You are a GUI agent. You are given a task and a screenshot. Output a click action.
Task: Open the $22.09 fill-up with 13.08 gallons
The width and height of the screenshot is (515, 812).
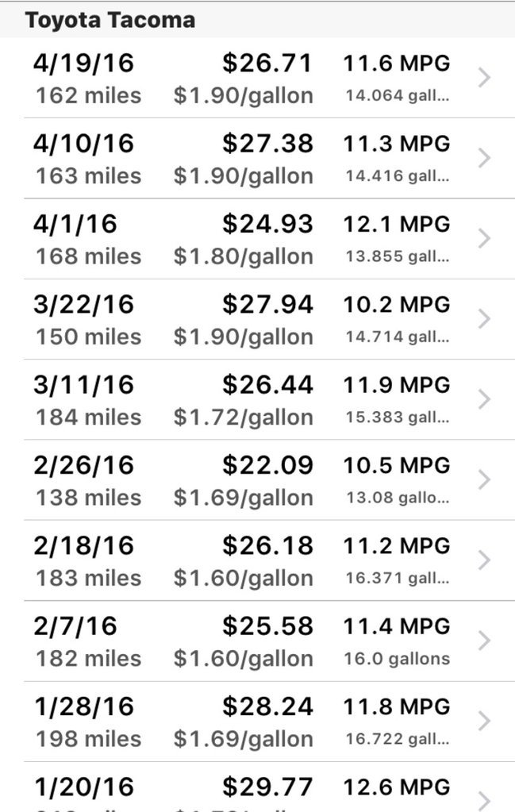tap(257, 479)
